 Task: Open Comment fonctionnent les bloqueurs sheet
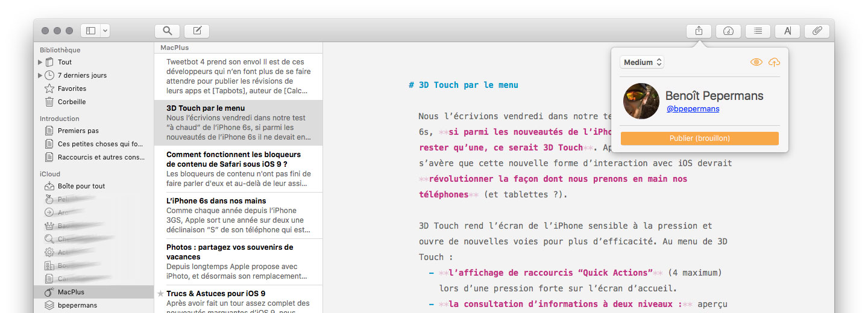point(239,169)
